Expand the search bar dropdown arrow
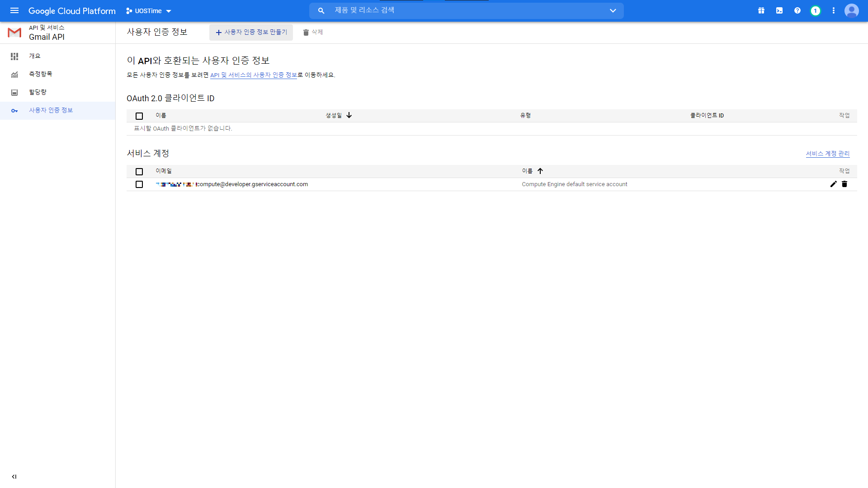The height and width of the screenshot is (488, 868). 613,10
